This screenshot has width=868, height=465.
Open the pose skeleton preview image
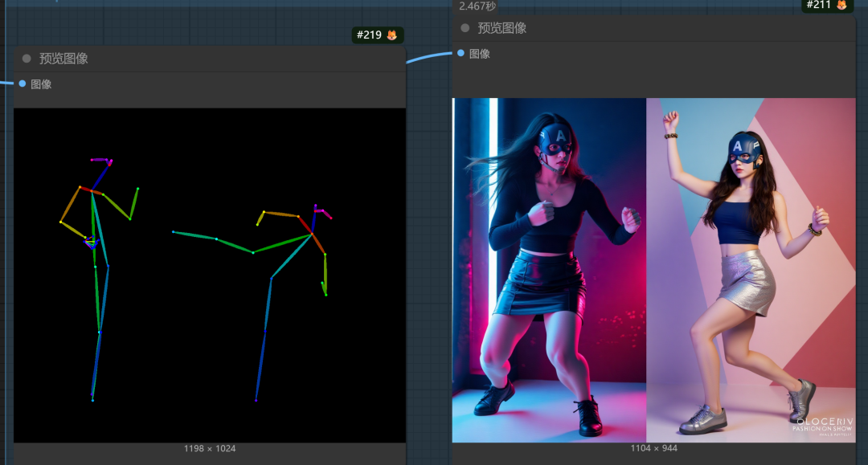210,275
